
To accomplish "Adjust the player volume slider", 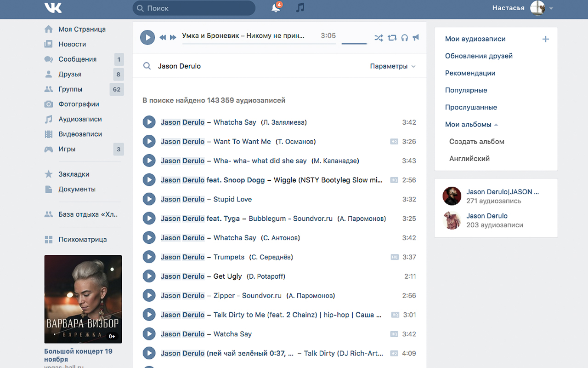I will click(354, 44).
